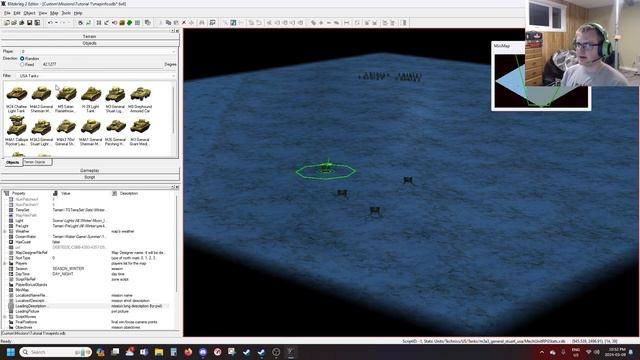Select the Random direction radio button
Image resolution: width=640 pixels, height=360 pixels.
click(22, 58)
